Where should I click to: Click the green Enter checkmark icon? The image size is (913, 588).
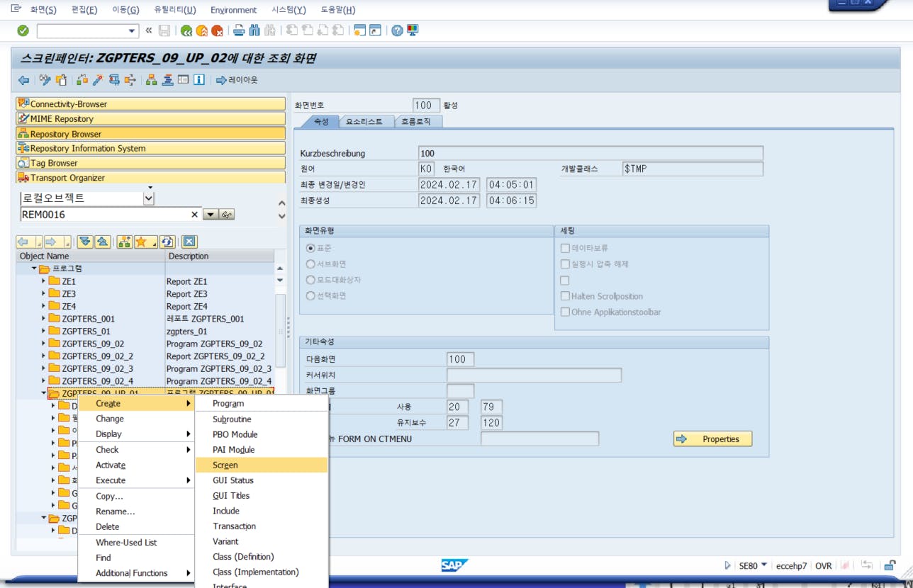coord(23,30)
